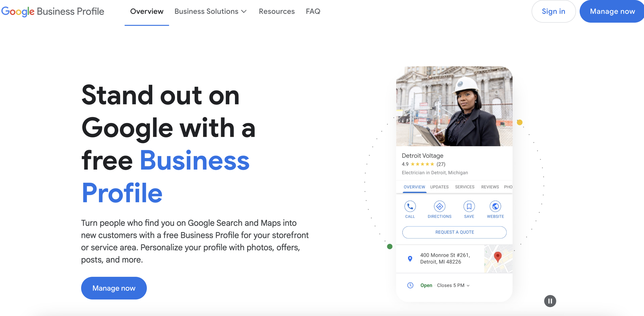Click Manage now below the description
The image size is (644, 316).
[114, 288]
